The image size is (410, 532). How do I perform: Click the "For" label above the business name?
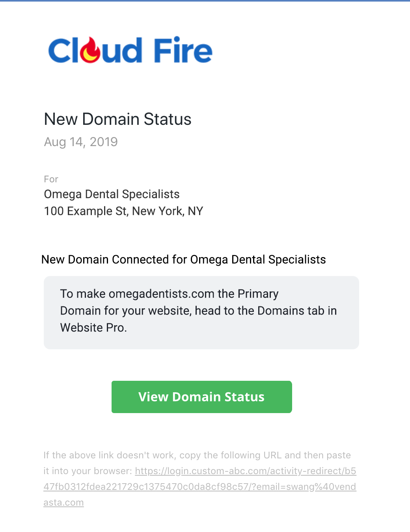51,179
